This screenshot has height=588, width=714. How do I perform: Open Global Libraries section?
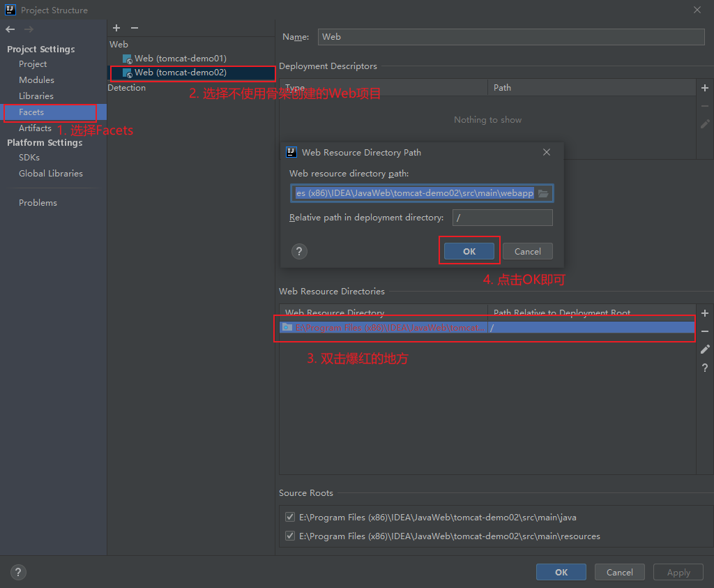point(50,174)
